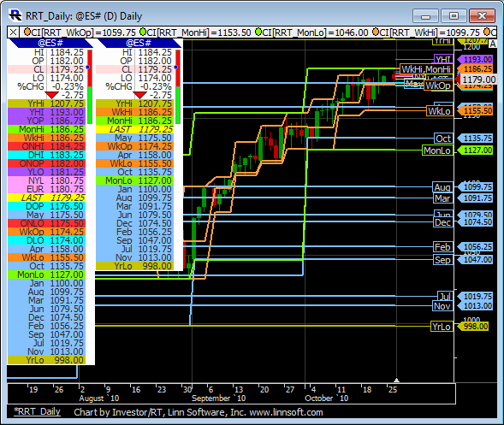Click the MonLo label on the chart
This screenshot has width=504, height=425.
point(437,151)
